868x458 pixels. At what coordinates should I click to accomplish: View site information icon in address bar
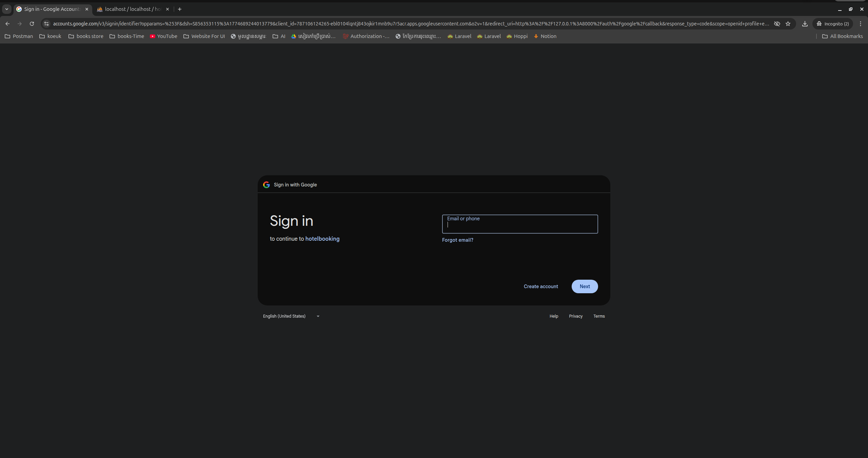(x=46, y=24)
